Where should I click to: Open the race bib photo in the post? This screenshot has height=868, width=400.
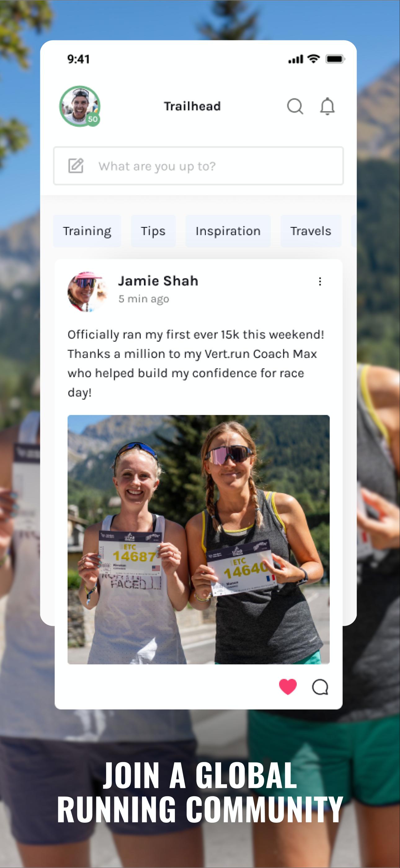click(198, 540)
